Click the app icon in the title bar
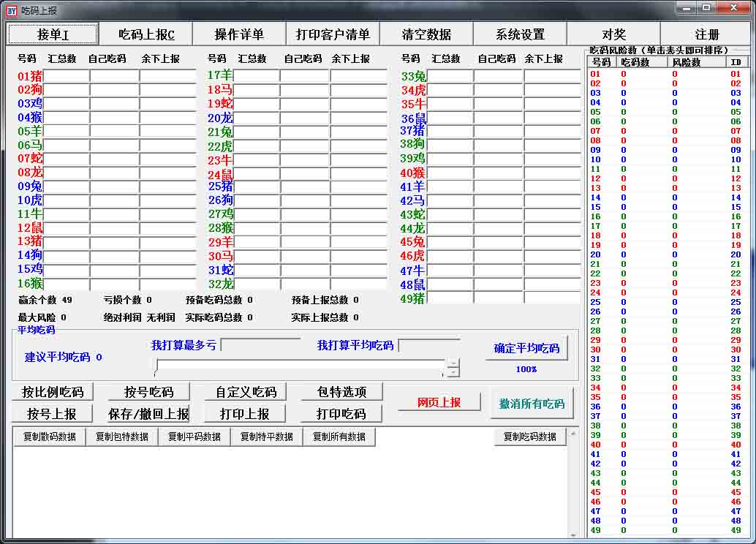Viewport: 756px width, 544px height. click(11, 10)
